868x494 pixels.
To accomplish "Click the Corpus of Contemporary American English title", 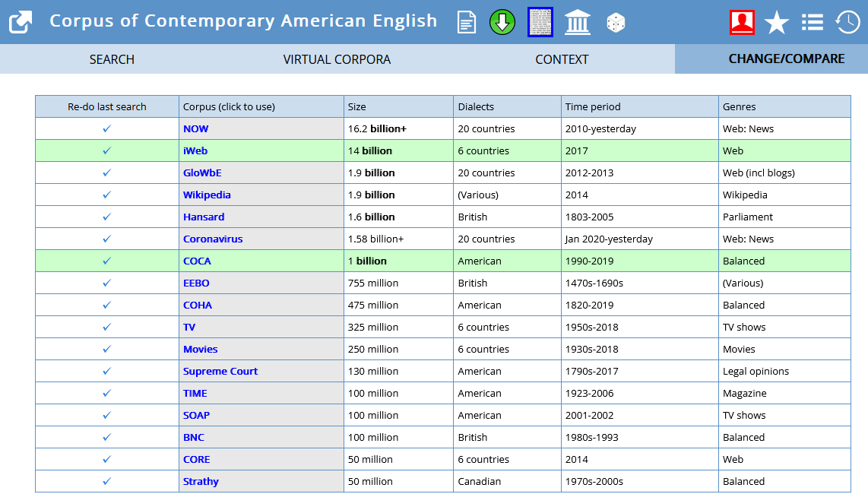I will 243,21.
